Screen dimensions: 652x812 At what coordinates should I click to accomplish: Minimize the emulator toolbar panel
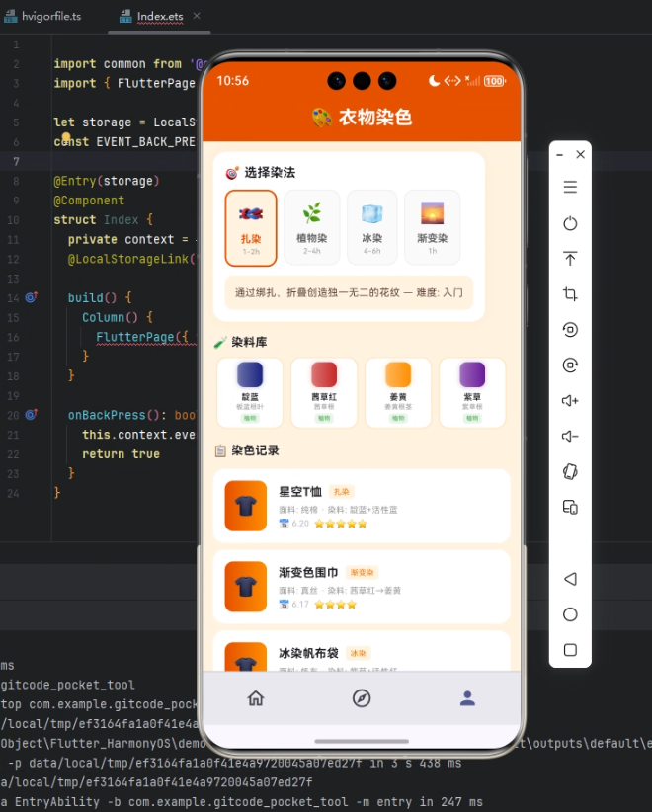[559, 155]
